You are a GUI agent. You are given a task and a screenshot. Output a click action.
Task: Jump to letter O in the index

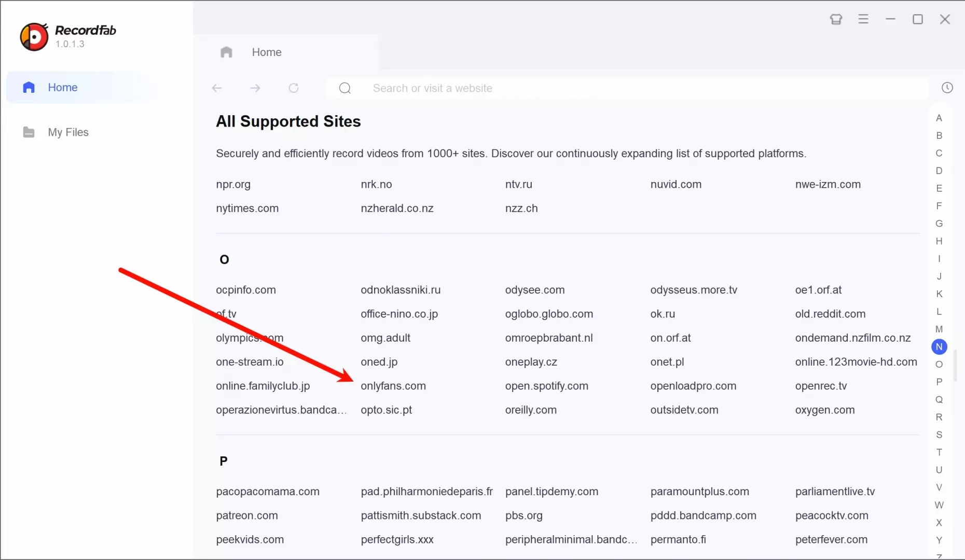(x=939, y=365)
